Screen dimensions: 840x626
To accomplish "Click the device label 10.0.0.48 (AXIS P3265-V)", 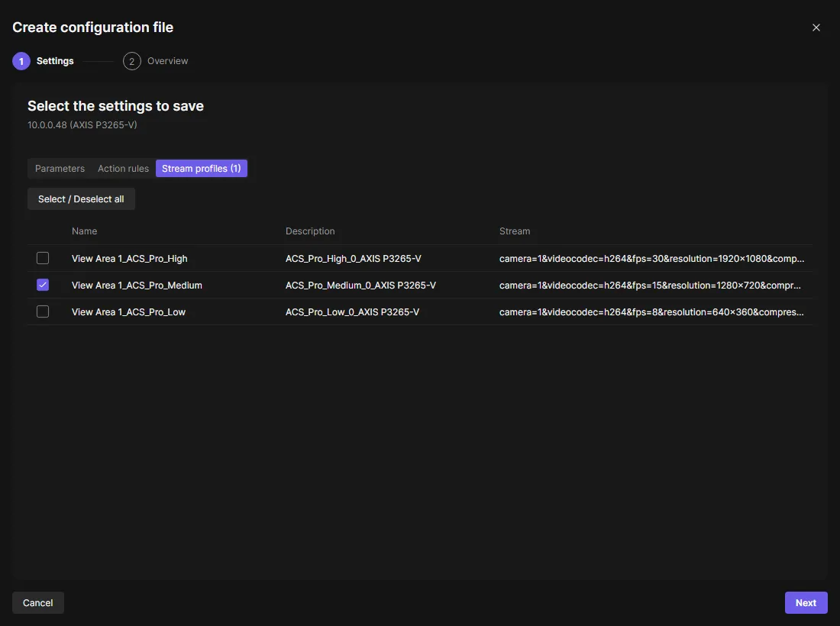I will [x=82, y=124].
